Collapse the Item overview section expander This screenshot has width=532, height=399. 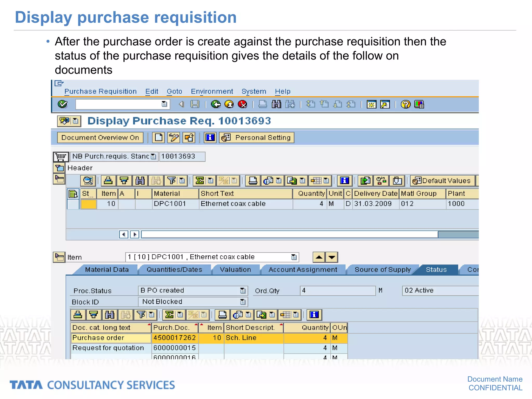59,179
